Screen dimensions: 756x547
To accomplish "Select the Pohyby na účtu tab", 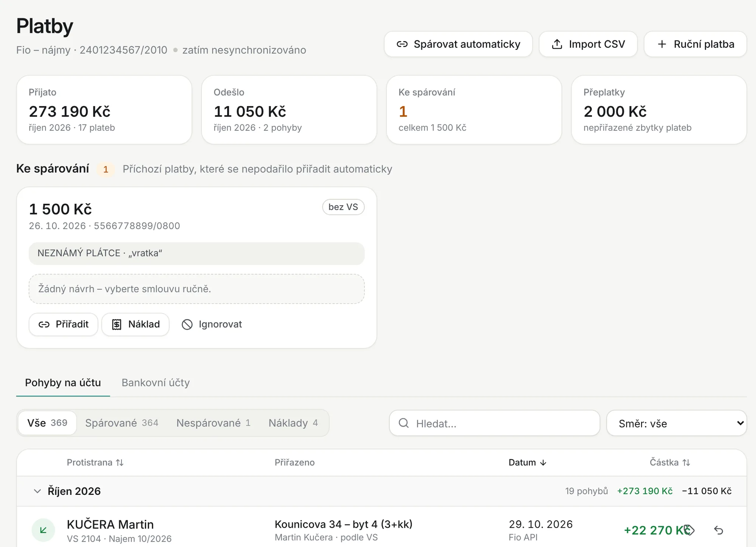I will (63, 383).
